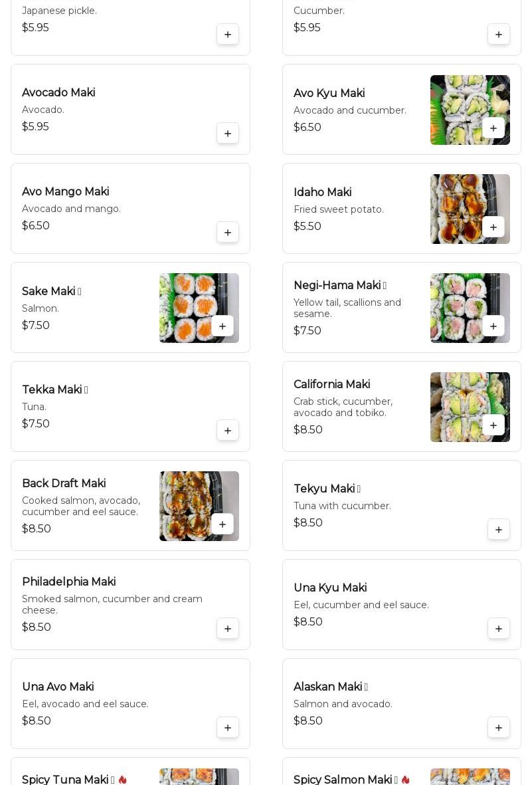The height and width of the screenshot is (785, 532).
Task: Add Avo Kyu Maki to order
Action: tap(493, 128)
